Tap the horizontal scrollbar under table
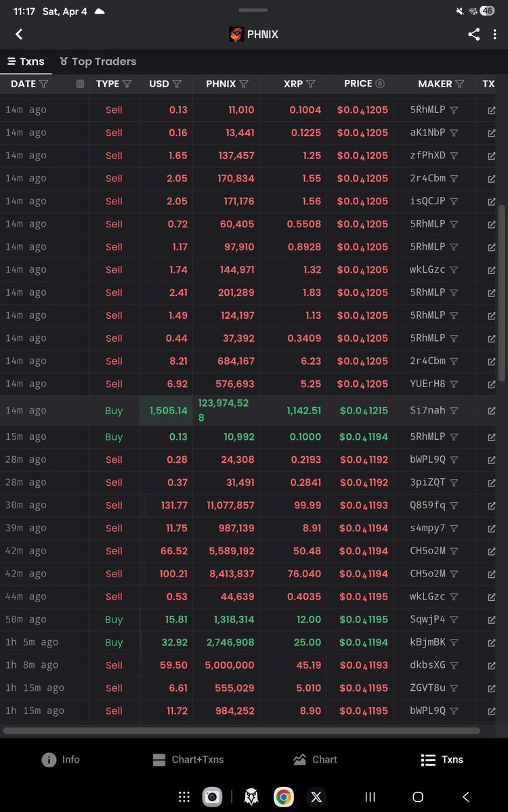 pos(241,731)
